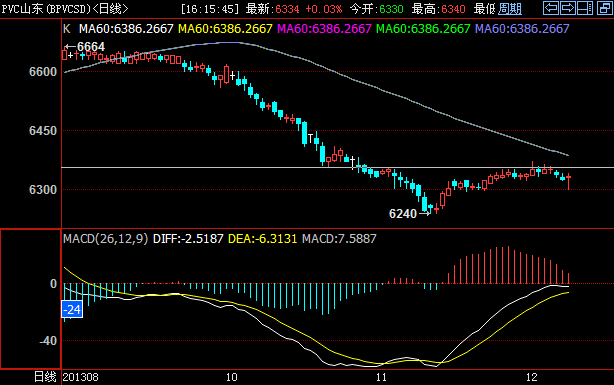Image resolution: width=614 pixels, height=385 pixels.
Task: Click the month 12 axis label
Action: tap(531, 377)
